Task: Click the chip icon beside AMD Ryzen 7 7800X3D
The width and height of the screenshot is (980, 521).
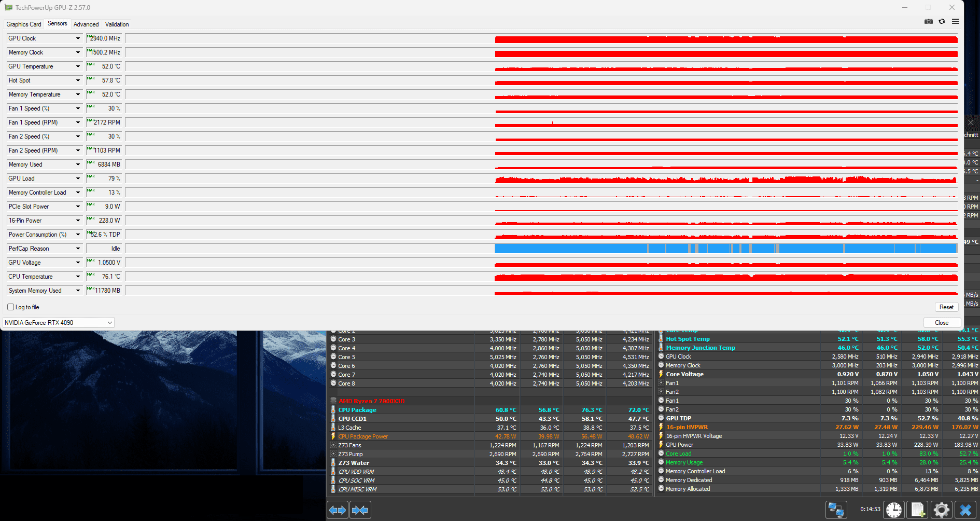Action: click(x=333, y=401)
